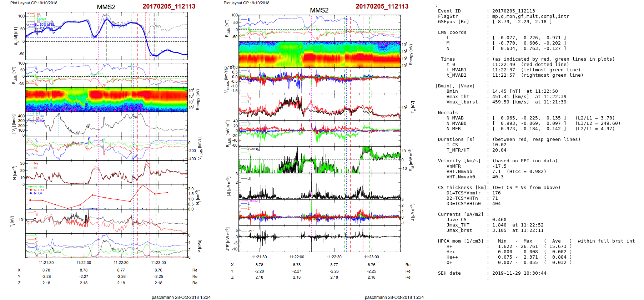The height and width of the screenshot is (300, 644).
Task: Click the Jave_CS current 0.460
Action: click(x=499, y=220)
